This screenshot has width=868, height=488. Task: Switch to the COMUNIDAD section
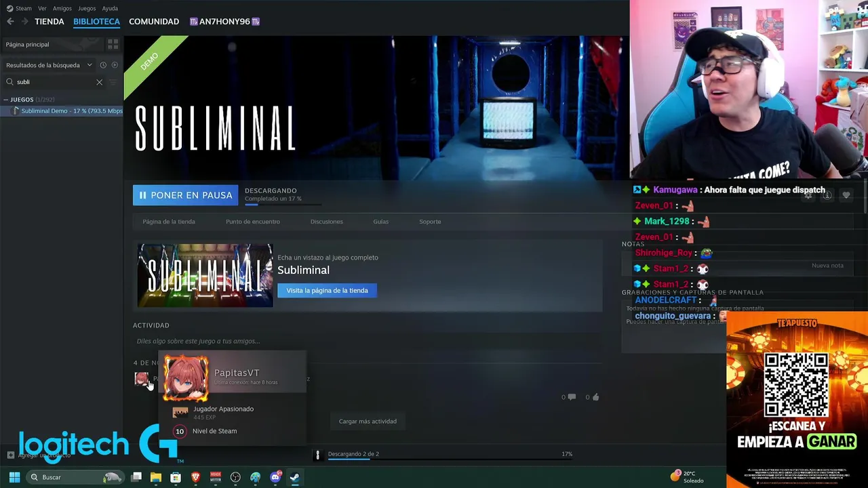[x=154, y=22]
